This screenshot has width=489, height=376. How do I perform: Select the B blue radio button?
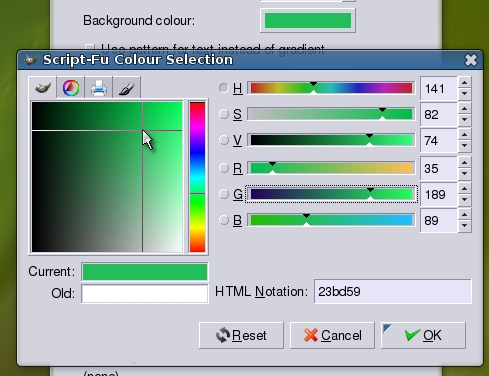coord(224,220)
